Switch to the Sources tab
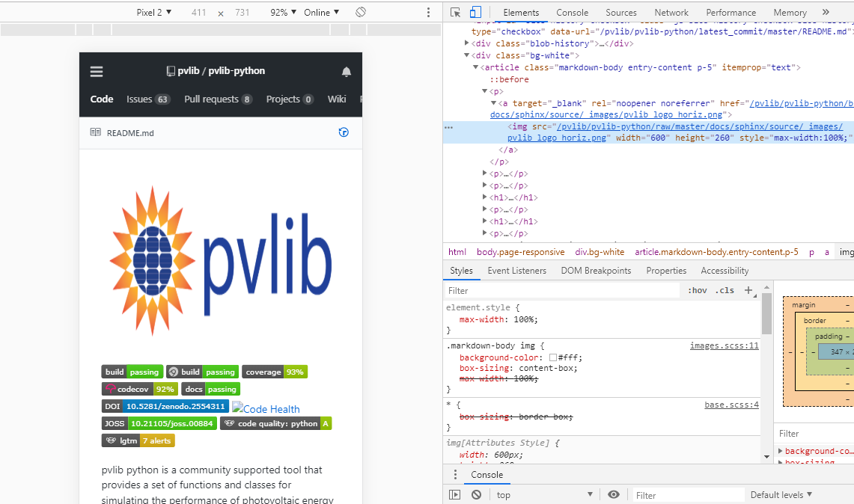This screenshot has height=504, width=854. [x=621, y=12]
